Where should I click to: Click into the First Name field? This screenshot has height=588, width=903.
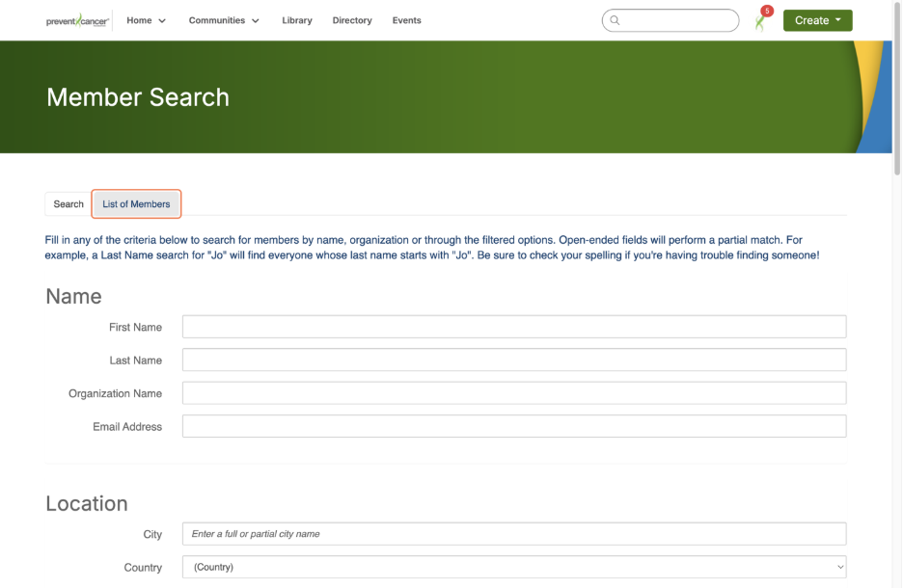(x=514, y=327)
